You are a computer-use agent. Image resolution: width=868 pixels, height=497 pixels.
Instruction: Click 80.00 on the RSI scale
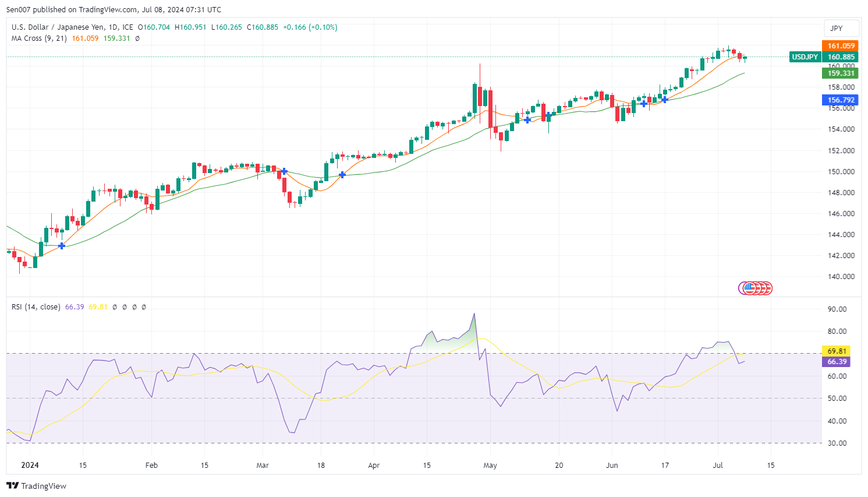tap(837, 331)
